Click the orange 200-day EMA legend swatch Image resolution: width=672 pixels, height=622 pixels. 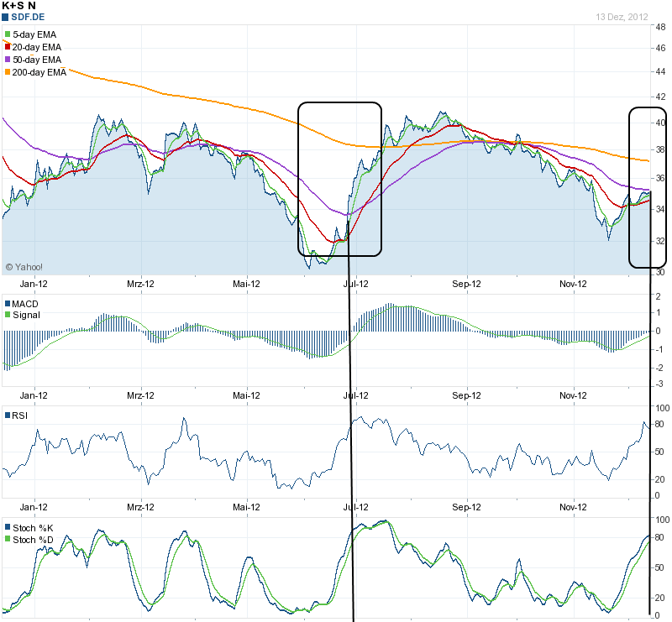pos(8,72)
